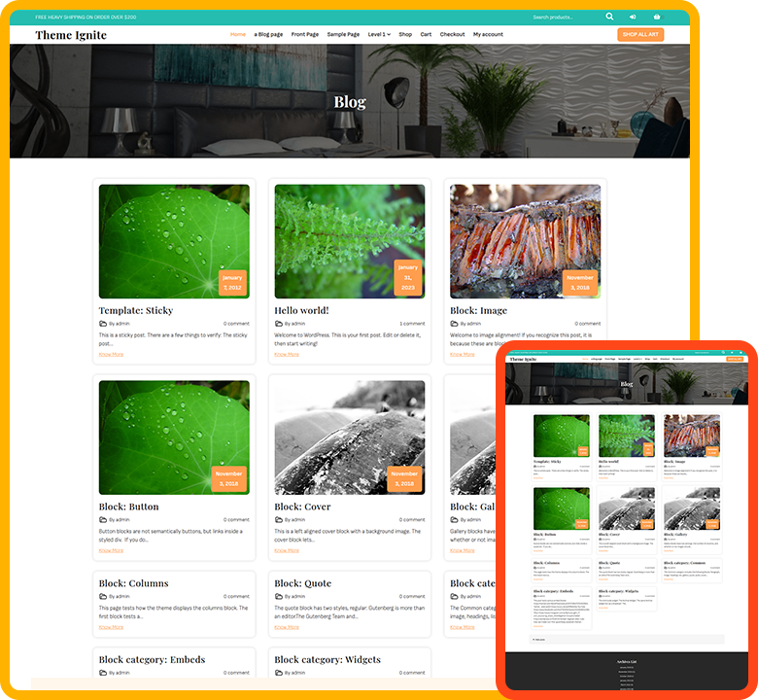
Task: Go to the Checkout menu item
Action: click(452, 34)
